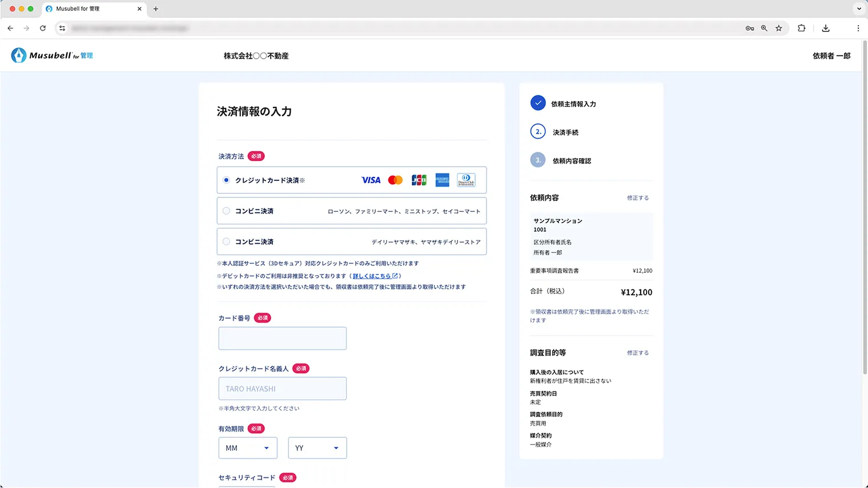
Task: Click the カード番号 input field
Action: tap(282, 338)
